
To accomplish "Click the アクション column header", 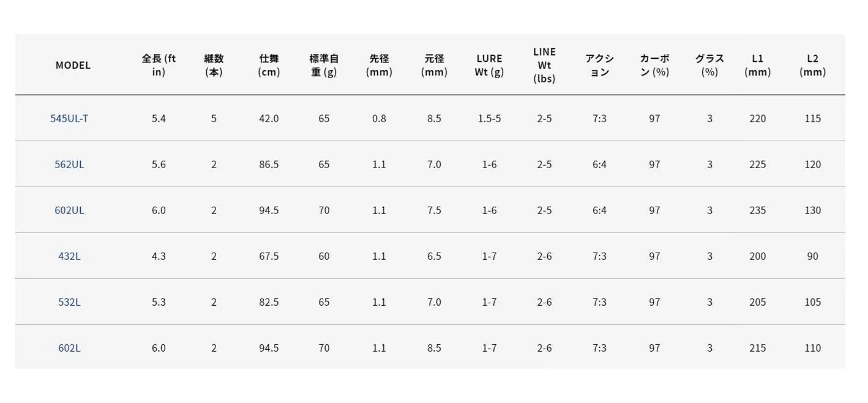I will click(599, 65).
